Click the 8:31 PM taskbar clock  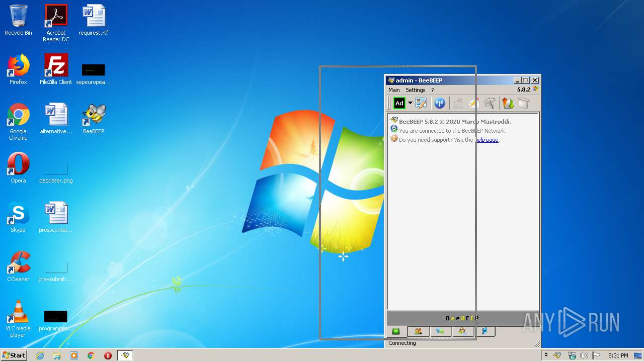[618, 355]
